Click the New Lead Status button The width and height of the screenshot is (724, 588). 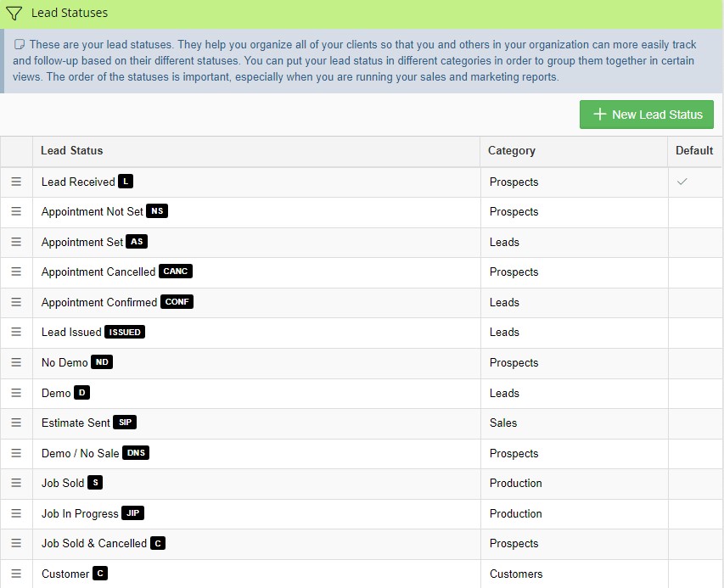coord(647,114)
